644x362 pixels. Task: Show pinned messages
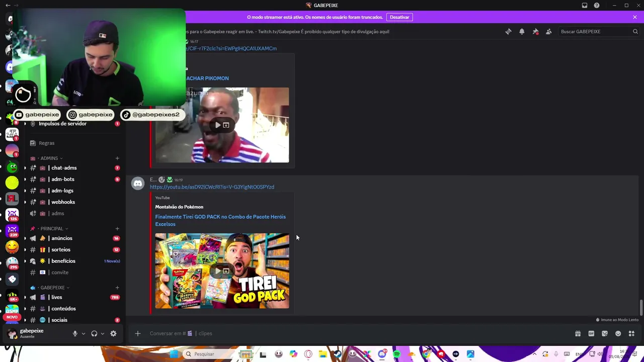pyautogui.click(x=535, y=32)
